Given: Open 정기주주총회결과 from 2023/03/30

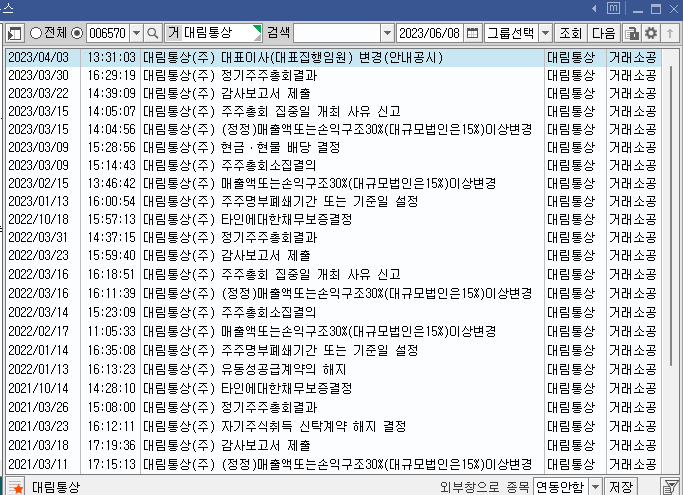Looking at the screenshot, I should (x=230, y=75).
